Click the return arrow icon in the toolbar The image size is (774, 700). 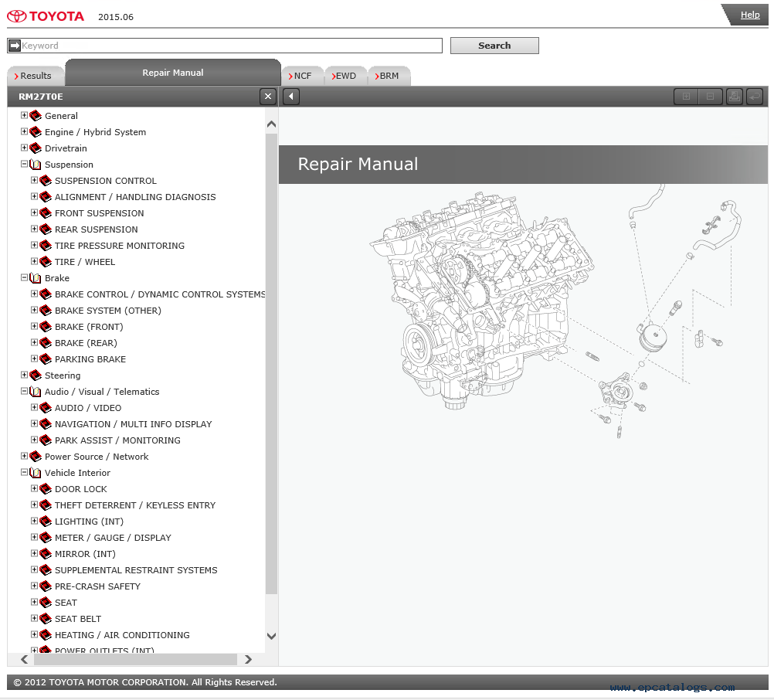[x=754, y=97]
